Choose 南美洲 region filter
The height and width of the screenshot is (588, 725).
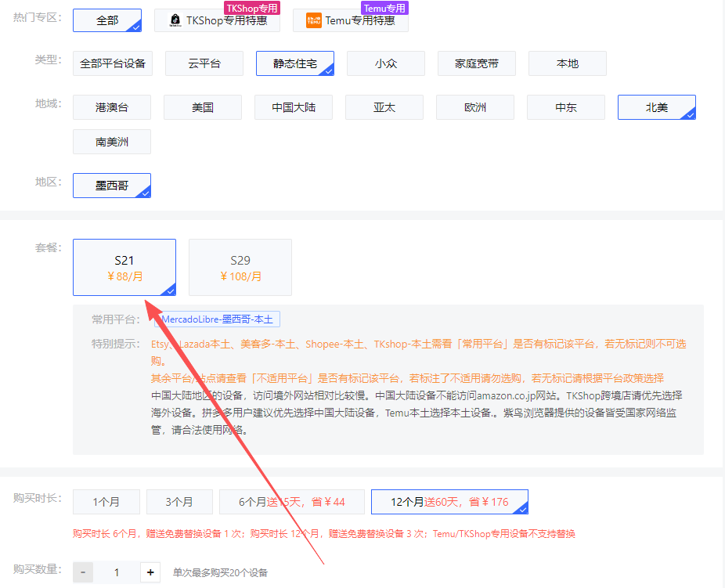tap(112, 142)
